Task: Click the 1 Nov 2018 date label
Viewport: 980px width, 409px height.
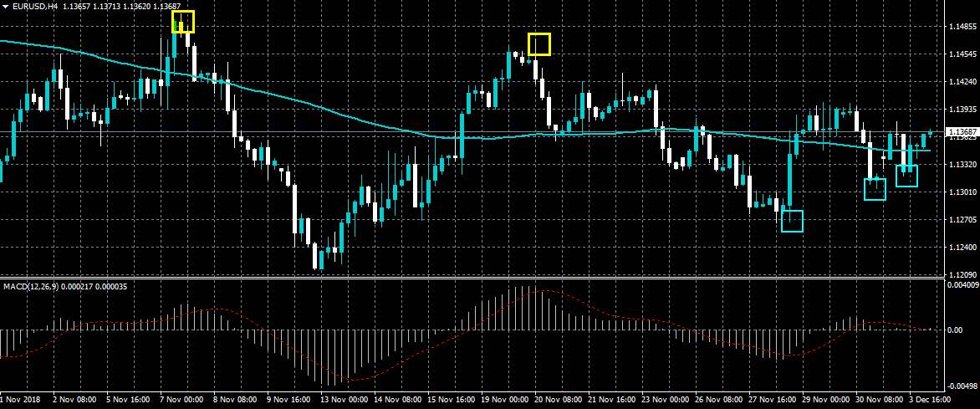Action: 18,399
